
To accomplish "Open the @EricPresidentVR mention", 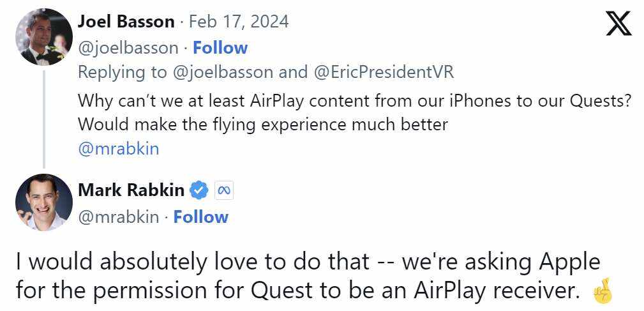I will [x=384, y=72].
